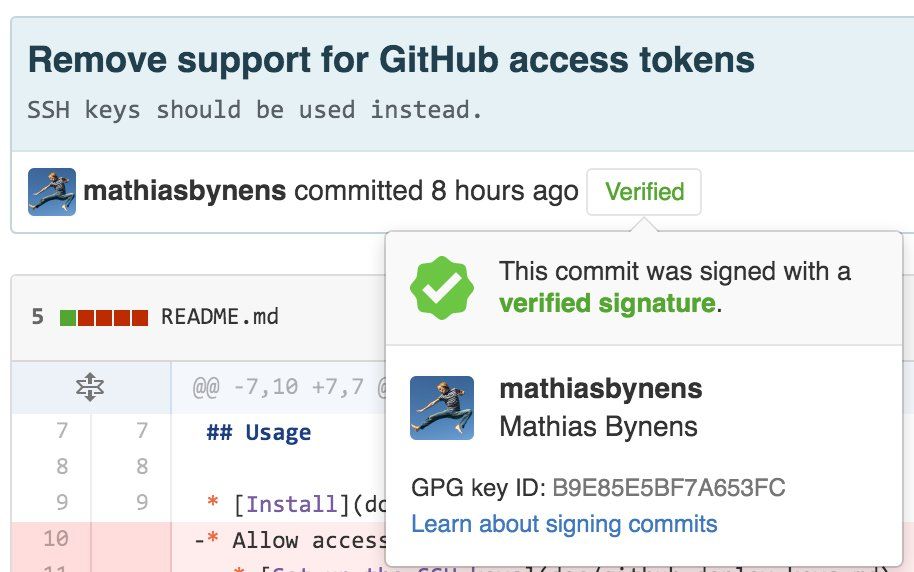Click the GPG key ID value B9E85E5BF7A653FC
This screenshot has width=914, height=572.
pyautogui.click(x=668, y=488)
